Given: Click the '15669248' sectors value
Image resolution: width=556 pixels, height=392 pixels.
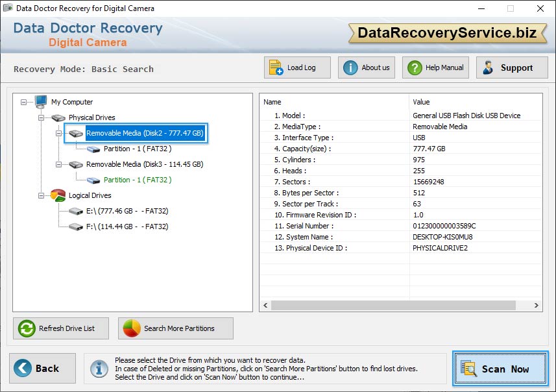Looking at the screenshot, I should click(x=428, y=182).
